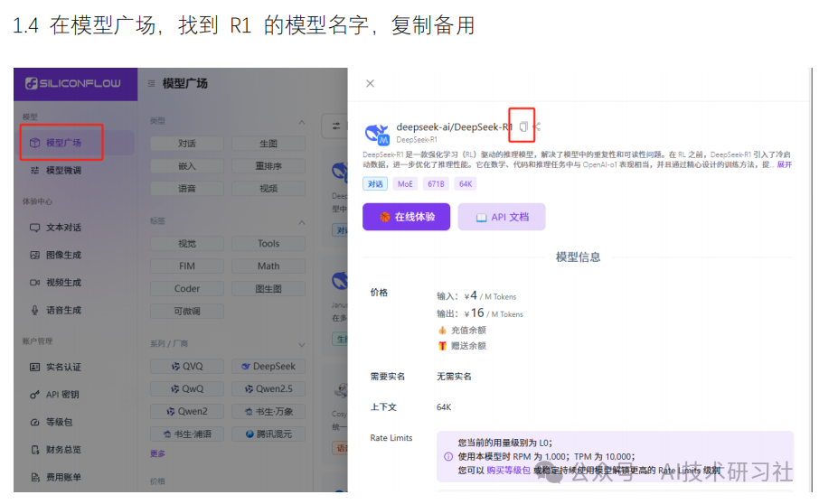Click 展开 to expand the description
819x504 pixels.
tap(784, 165)
